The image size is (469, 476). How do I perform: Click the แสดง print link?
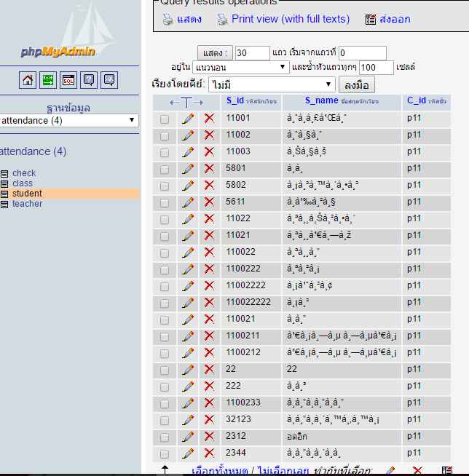pos(189,19)
